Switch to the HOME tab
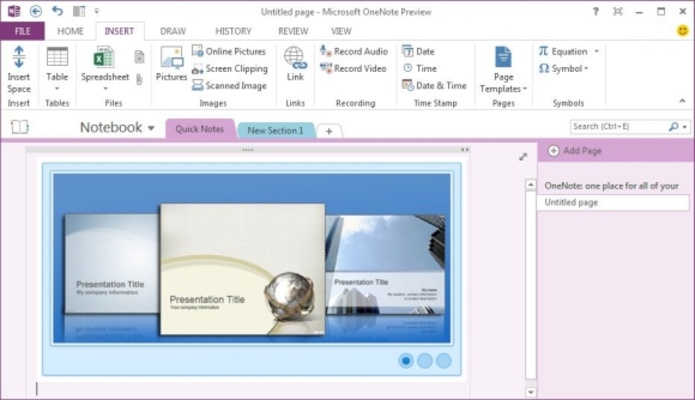The image size is (695, 400). click(x=70, y=31)
